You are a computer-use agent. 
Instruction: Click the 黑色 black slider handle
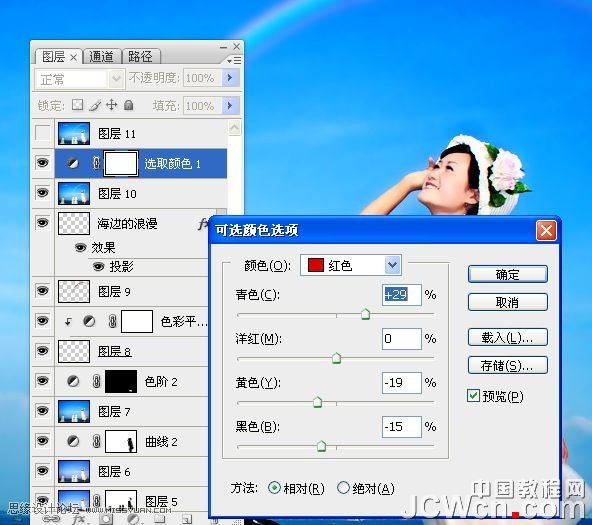coord(321,446)
